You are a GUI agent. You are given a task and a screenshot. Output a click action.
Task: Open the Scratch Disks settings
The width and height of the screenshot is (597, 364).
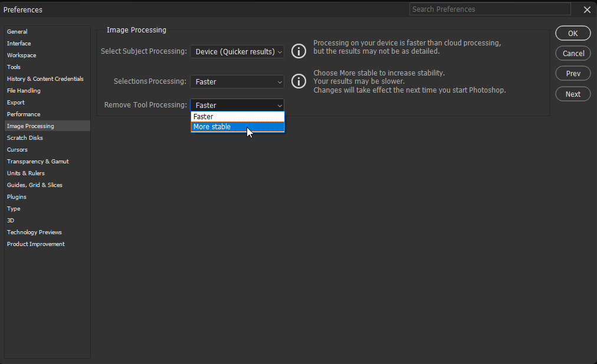25,137
